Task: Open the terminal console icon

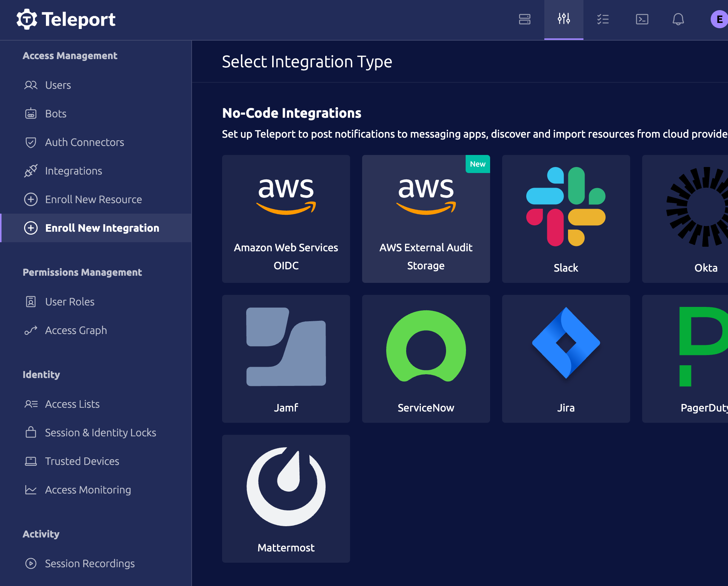Action: point(642,19)
